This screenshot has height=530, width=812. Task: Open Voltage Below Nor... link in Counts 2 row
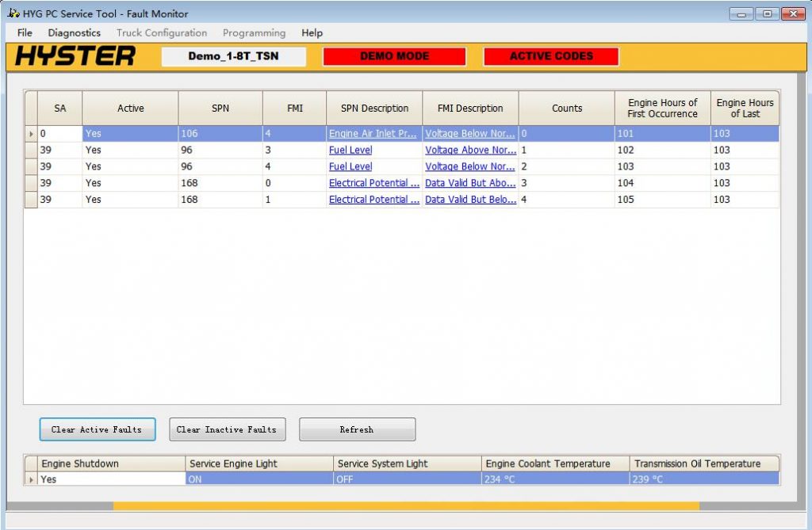click(x=470, y=166)
